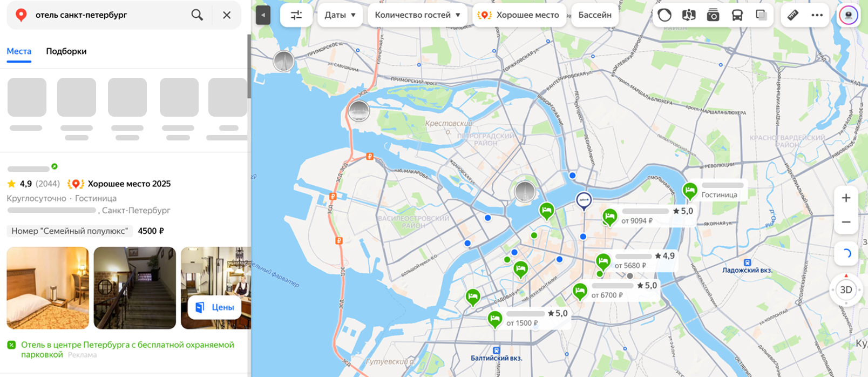Select the ruler distance tool
This screenshot has height=377, width=868.
pos(793,15)
